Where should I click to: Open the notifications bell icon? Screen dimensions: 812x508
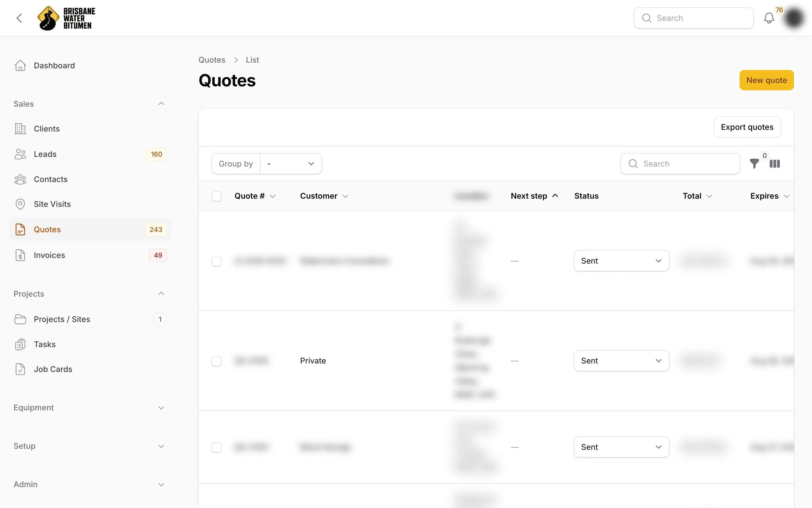[769, 18]
